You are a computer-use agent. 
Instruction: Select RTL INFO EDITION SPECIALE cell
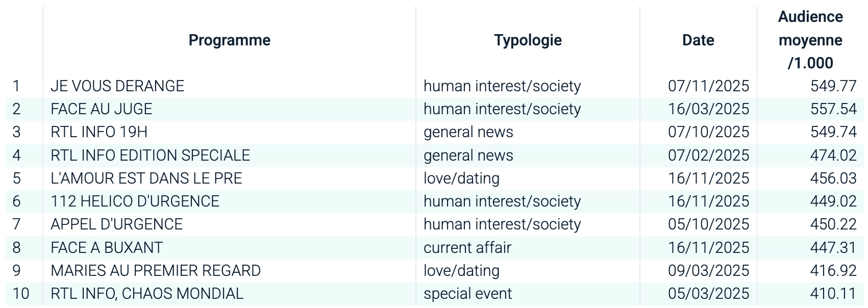(x=151, y=156)
